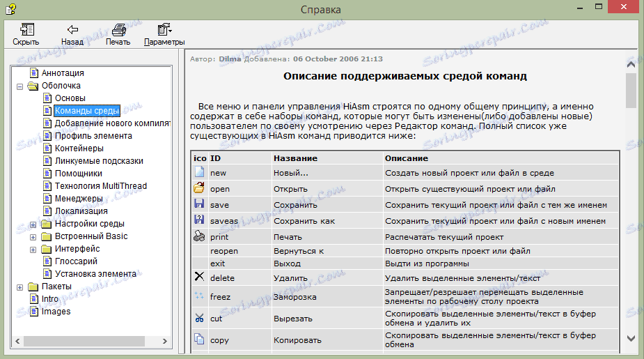Click the Настройки среды folder icon
644x359 pixels.
click(x=47, y=224)
